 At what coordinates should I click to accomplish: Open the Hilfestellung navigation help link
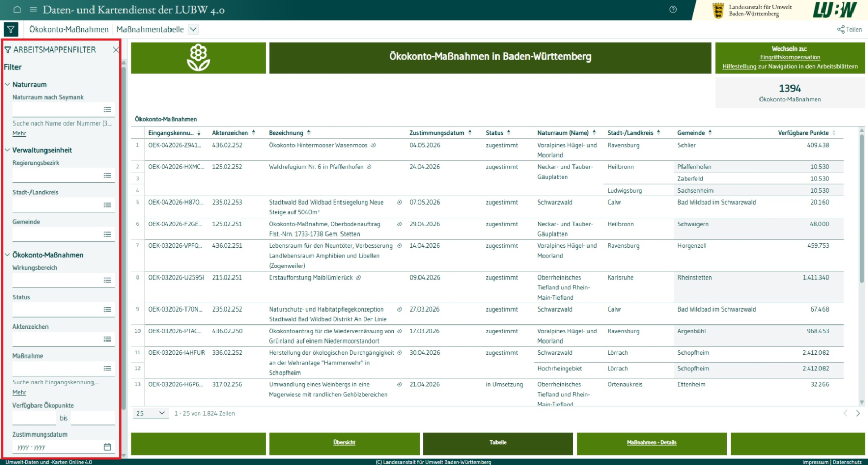739,66
